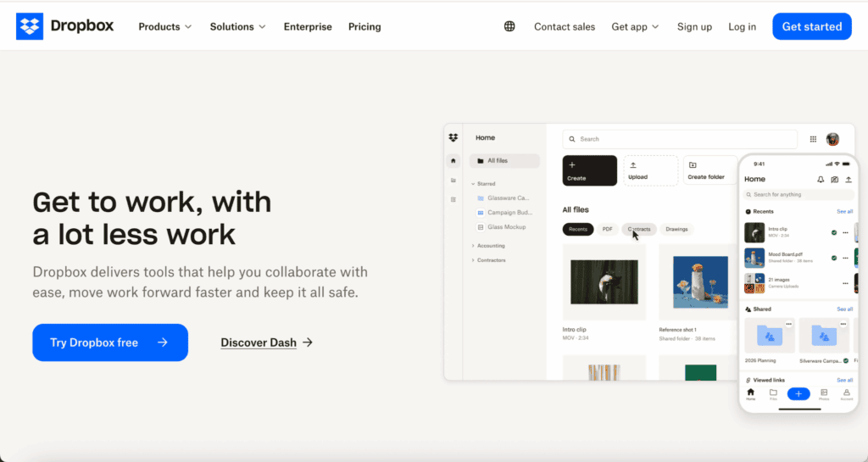The height and width of the screenshot is (462, 868).
Task: Open the Glassware Ca... starred item
Action: (x=504, y=198)
